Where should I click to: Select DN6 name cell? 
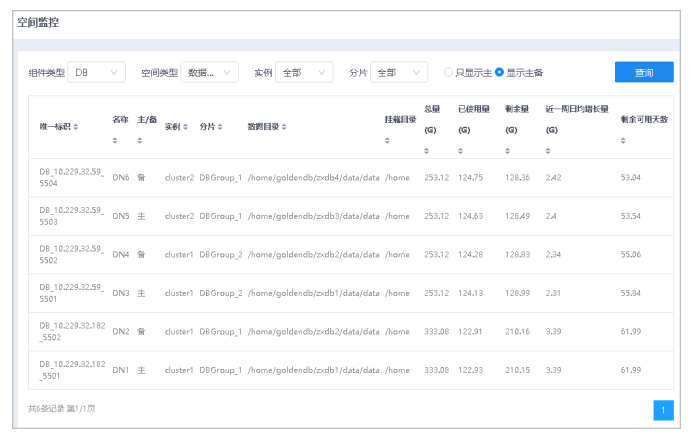click(121, 178)
